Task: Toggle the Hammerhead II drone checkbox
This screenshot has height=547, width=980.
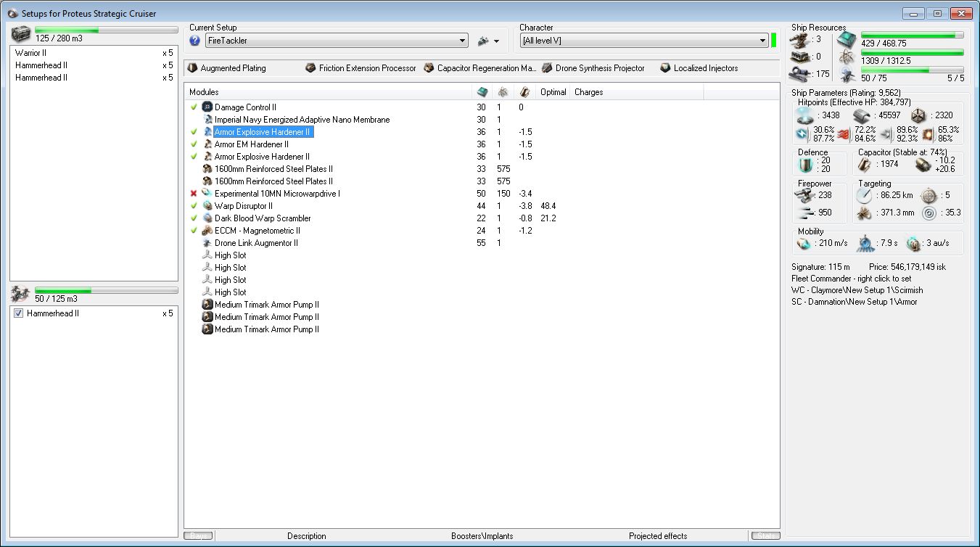Action: coord(19,313)
